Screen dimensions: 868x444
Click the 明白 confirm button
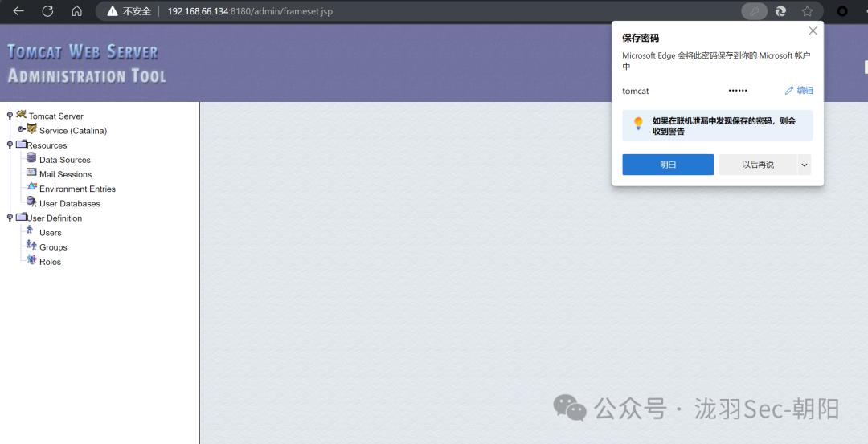[668, 165]
